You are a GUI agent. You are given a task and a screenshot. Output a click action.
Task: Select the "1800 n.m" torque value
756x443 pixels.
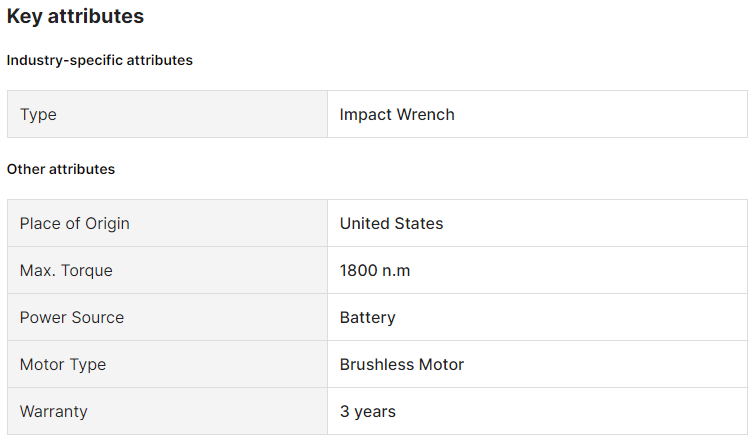pyautogui.click(x=375, y=271)
